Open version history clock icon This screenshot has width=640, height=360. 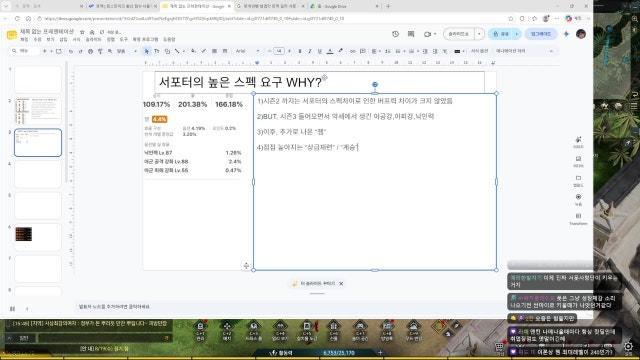pos(395,34)
